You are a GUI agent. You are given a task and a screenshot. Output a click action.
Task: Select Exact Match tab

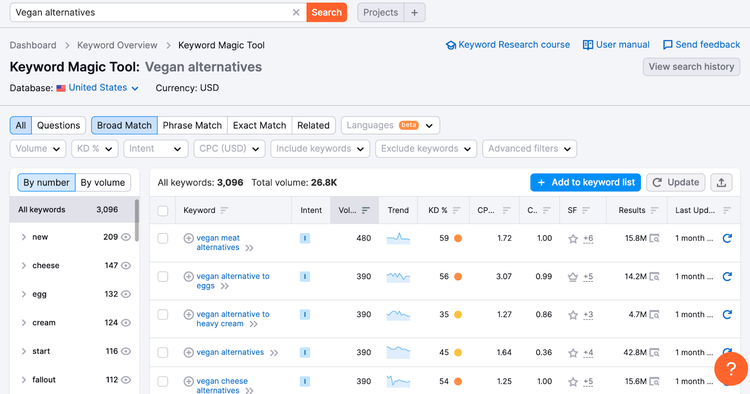point(259,125)
